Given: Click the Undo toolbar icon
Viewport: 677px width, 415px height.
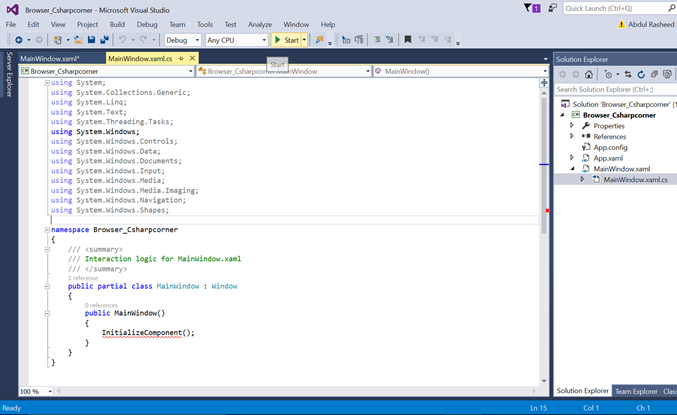Looking at the screenshot, I should (123, 40).
